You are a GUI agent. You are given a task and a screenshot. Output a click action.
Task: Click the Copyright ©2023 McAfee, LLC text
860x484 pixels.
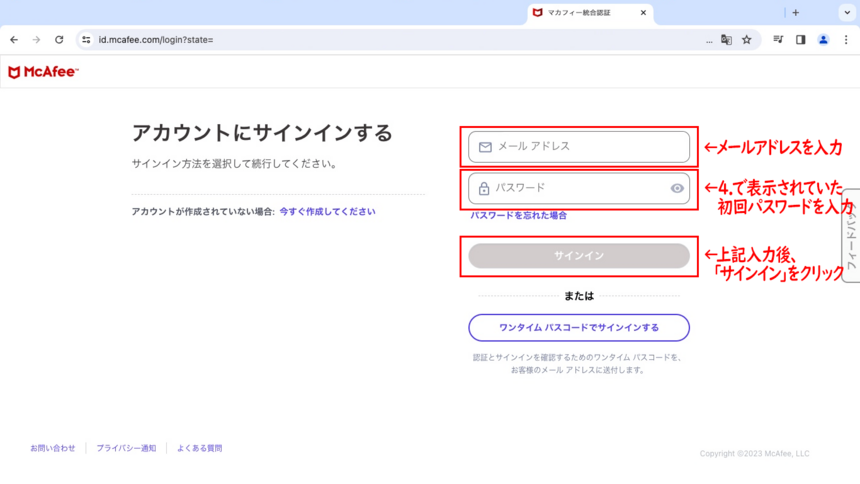[x=754, y=453]
